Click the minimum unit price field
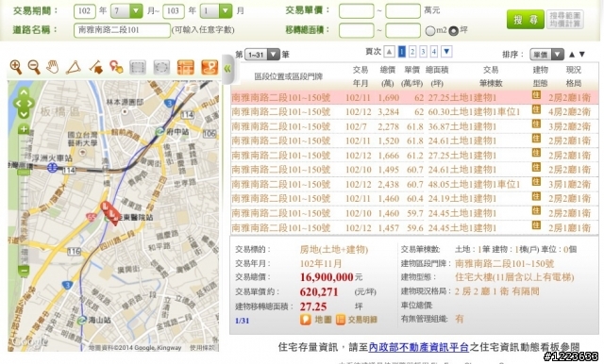This screenshot has width=604, height=364. [357, 10]
